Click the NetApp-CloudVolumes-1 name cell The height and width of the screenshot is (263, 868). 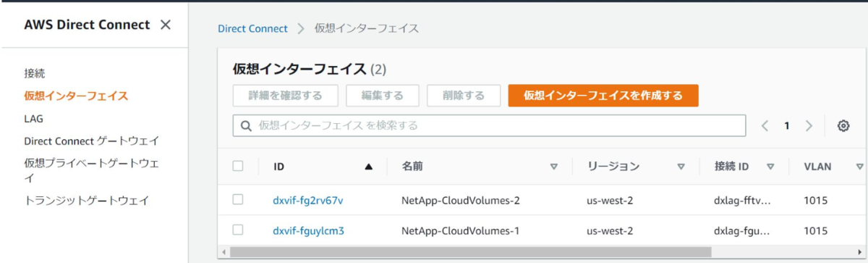tap(461, 231)
